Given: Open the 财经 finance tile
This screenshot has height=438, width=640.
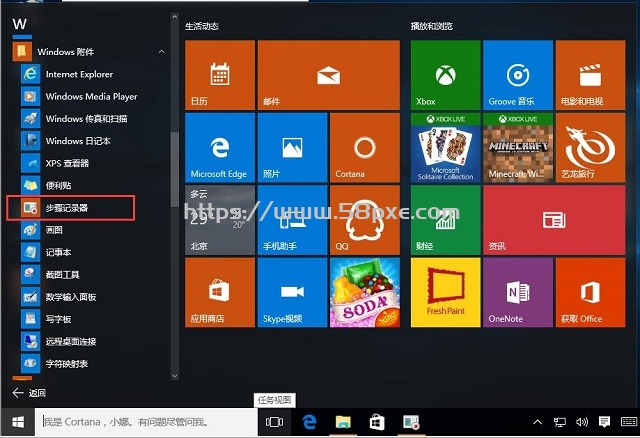Looking at the screenshot, I should click(x=446, y=220).
